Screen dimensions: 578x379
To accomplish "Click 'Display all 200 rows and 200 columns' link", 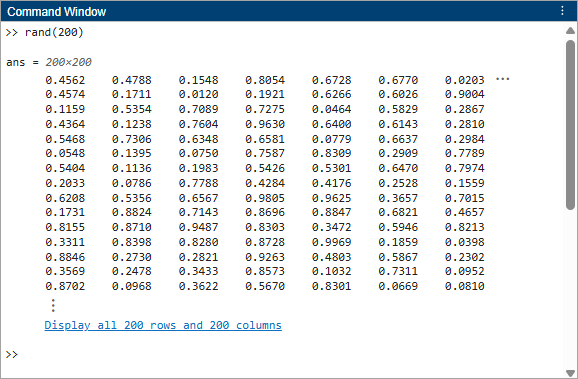I will [x=163, y=325].
